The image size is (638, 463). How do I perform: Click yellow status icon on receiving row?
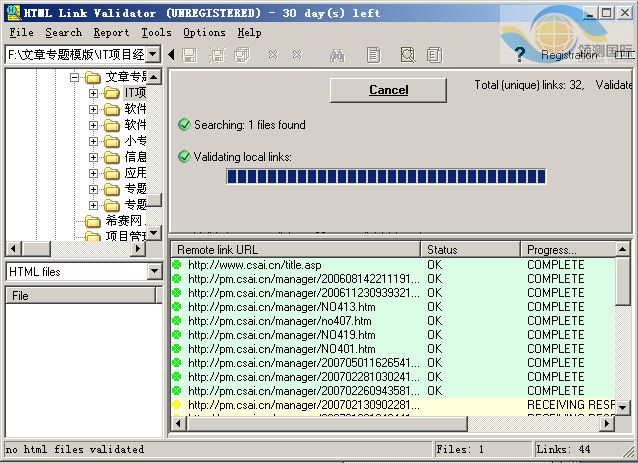pyautogui.click(x=178, y=405)
